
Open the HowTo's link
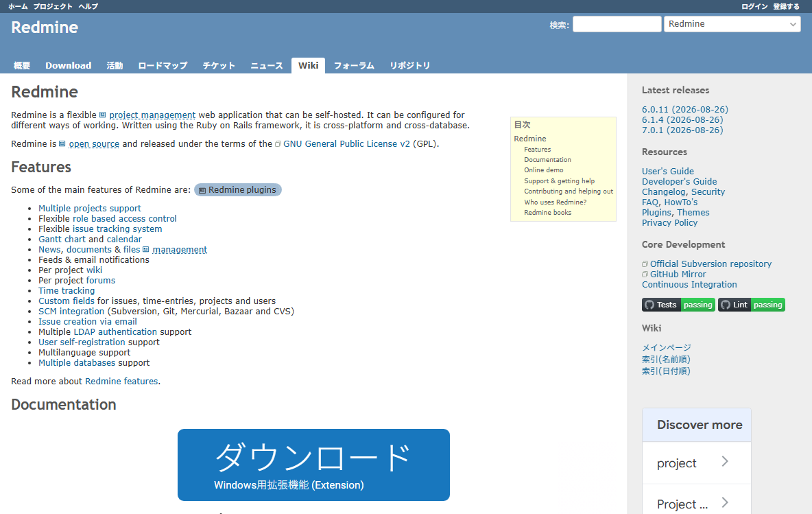tap(681, 202)
